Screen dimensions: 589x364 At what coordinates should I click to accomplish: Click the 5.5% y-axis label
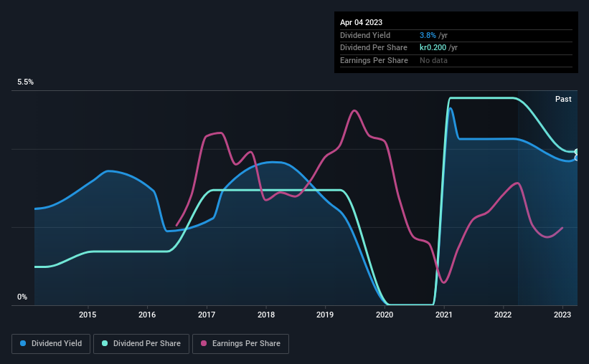(25, 82)
